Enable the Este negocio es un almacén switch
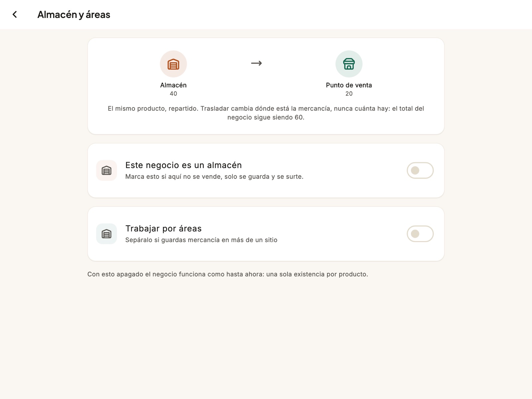Image resolution: width=532 pixels, height=399 pixels. (420, 171)
